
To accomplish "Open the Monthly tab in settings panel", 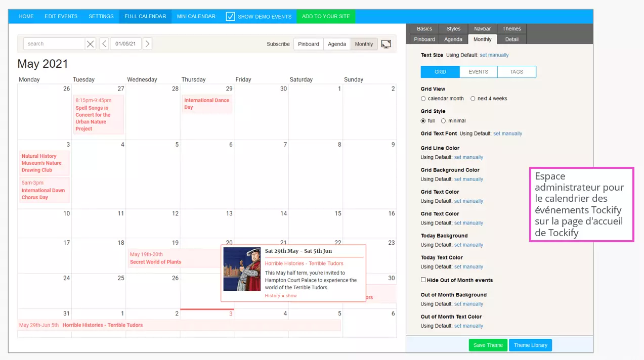I will coord(483,39).
